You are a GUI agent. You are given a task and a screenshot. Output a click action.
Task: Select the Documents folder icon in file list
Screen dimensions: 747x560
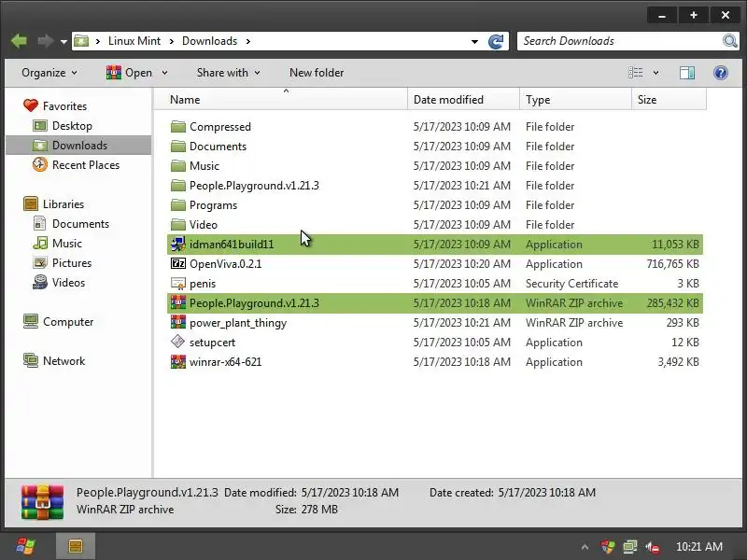(178, 146)
